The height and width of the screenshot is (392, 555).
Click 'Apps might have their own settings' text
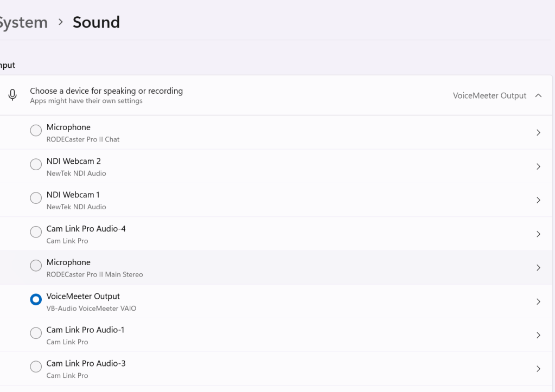click(86, 101)
